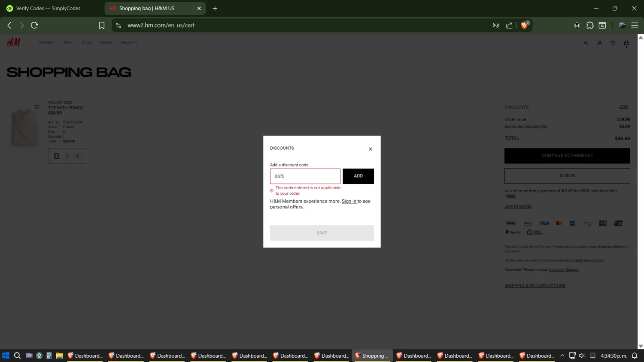Open Customer Support link
Screen dimensions: 644x362
click(x=564, y=270)
